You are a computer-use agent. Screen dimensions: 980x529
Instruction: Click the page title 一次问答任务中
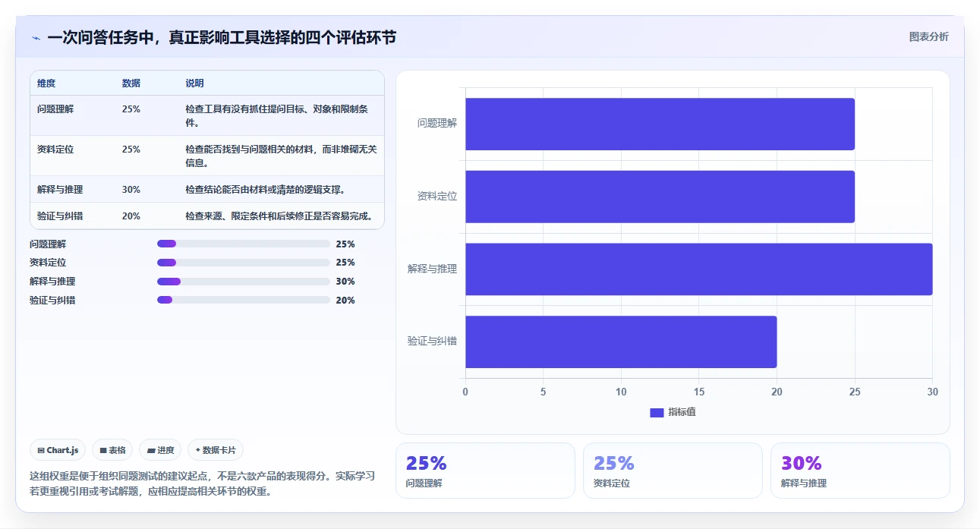(222, 37)
